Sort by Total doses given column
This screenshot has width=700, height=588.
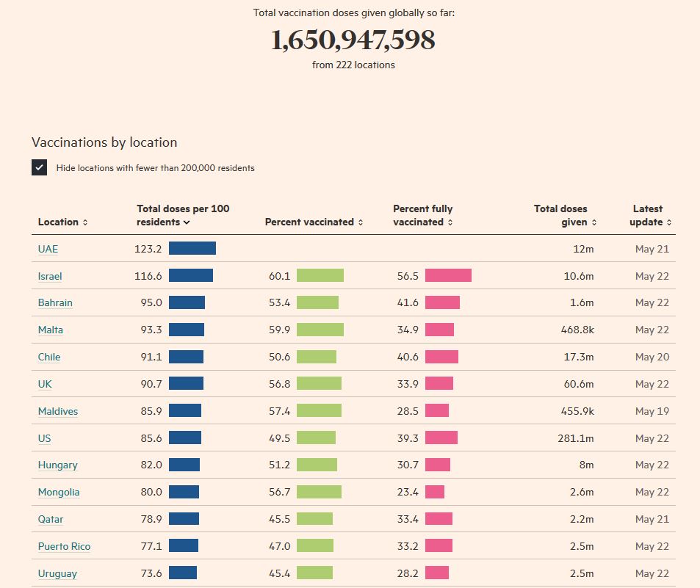[565, 215]
